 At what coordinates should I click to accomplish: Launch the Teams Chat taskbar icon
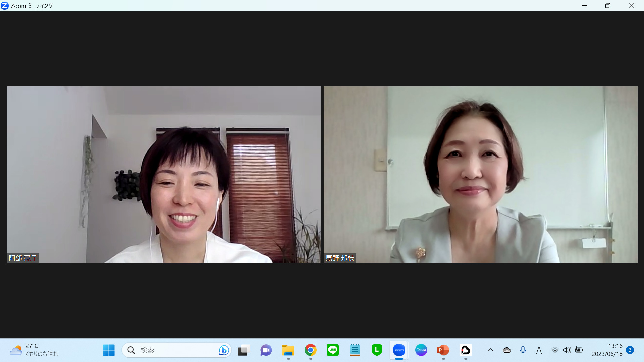[x=266, y=350]
